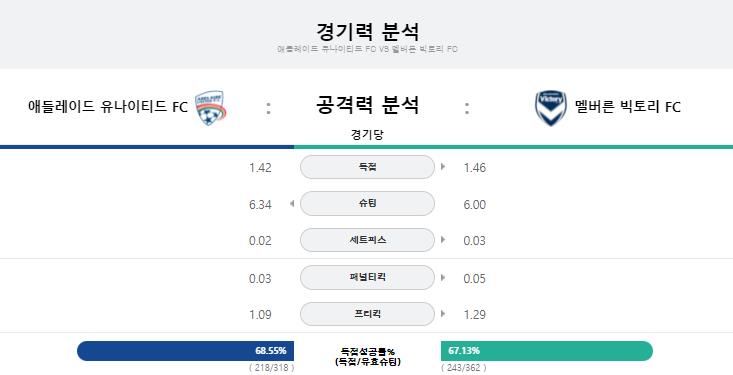Select the 프리킥 stat pill button
This screenshot has height=375, width=733.
pyautogui.click(x=367, y=314)
